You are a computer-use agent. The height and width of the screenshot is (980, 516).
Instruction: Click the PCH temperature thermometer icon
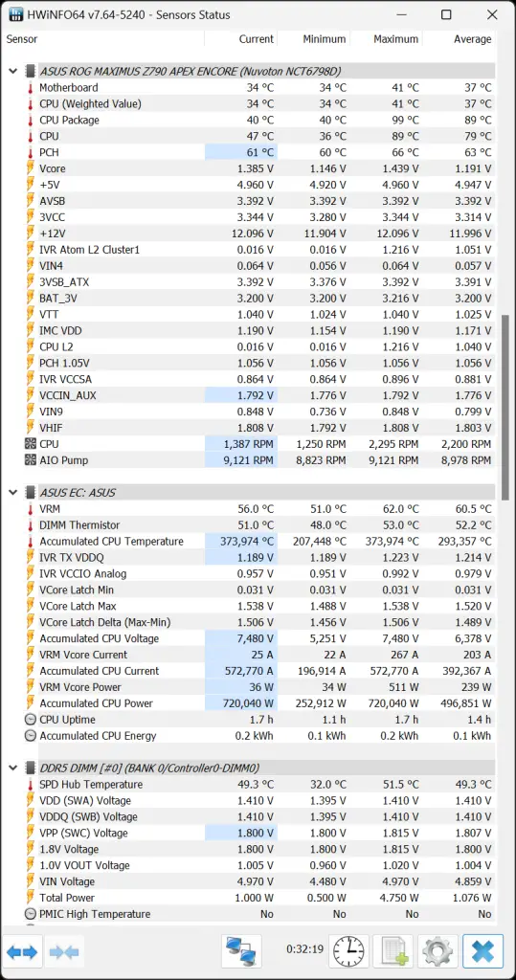30,152
